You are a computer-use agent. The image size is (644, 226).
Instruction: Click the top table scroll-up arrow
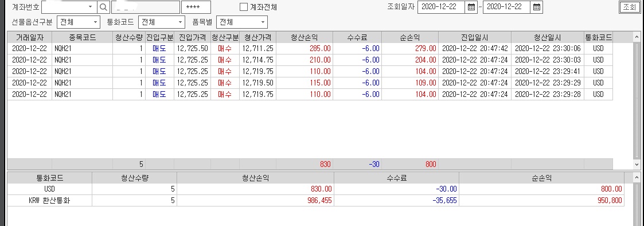(x=637, y=37)
